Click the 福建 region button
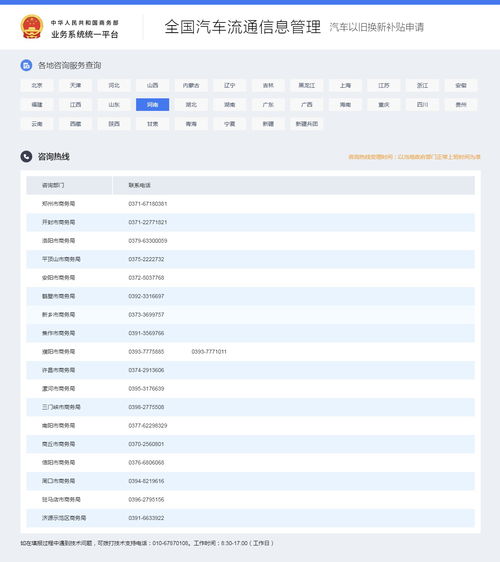The height and width of the screenshot is (562, 500). (x=37, y=105)
